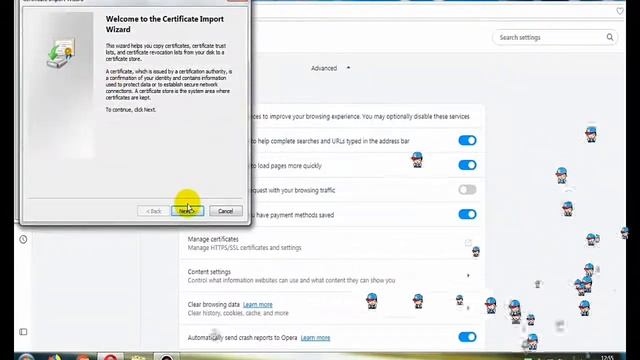
Task: Open Learn more link for Clear browsing data
Action: coord(258,304)
